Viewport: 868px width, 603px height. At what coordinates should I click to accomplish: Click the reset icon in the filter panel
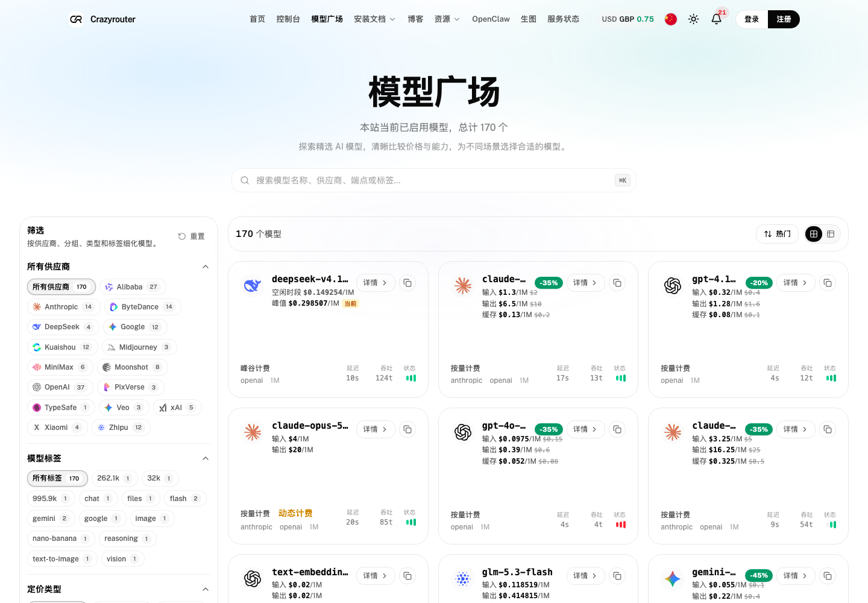[182, 236]
